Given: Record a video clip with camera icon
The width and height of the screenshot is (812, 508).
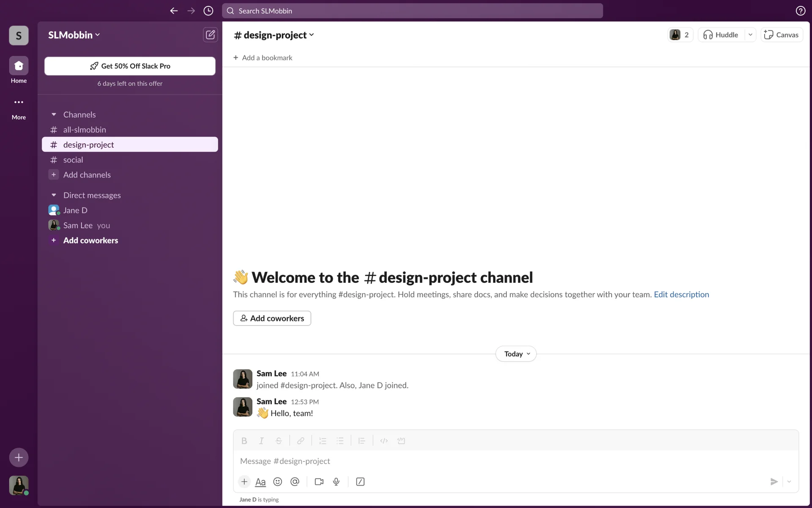Looking at the screenshot, I should point(319,482).
